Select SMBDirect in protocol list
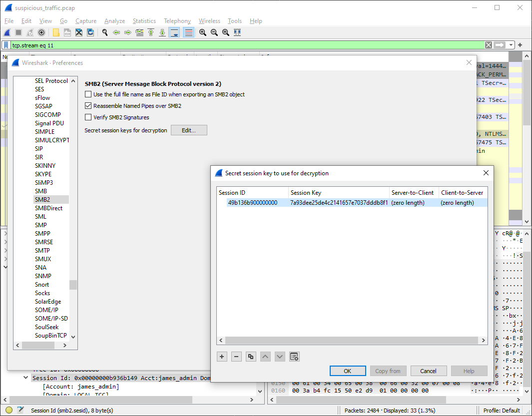This screenshot has height=416, width=532. pos(49,208)
